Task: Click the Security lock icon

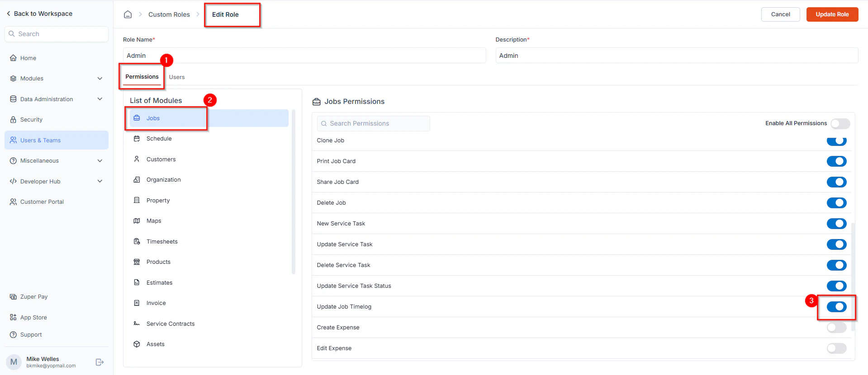Action: click(13, 120)
